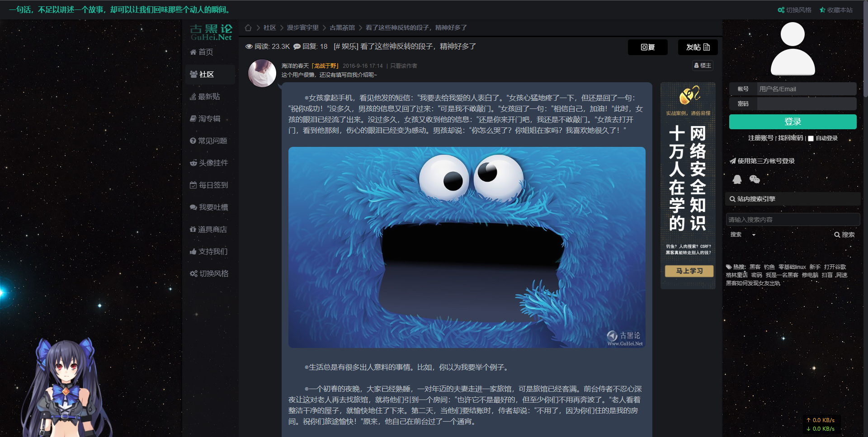Click the eye icon beside 阅读 23.3K
868x437 pixels.
[249, 47]
